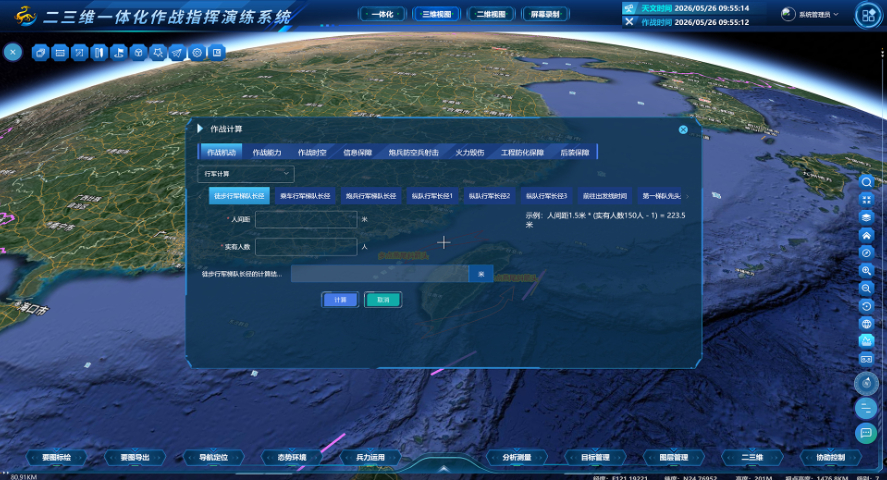Image resolution: width=887 pixels, height=480 pixels.
Task: Click the edit-pencil square toolbar icon
Action: pyautogui.click(x=79, y=53)
